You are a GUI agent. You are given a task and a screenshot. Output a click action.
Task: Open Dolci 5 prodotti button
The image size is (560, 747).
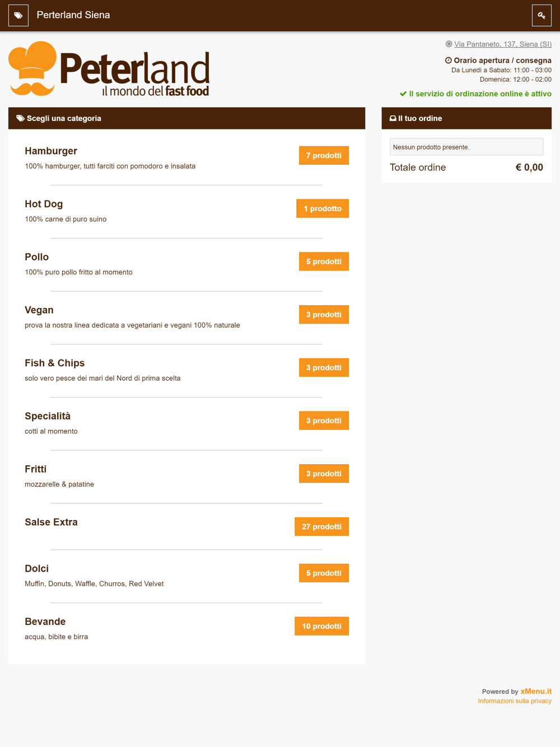click(x=324, y=573)
